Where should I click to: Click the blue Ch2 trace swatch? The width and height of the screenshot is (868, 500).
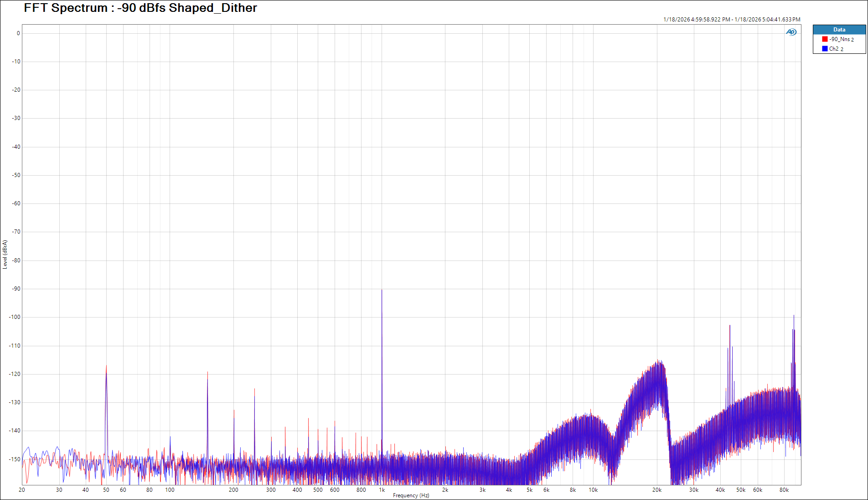[x=825, y=49]
